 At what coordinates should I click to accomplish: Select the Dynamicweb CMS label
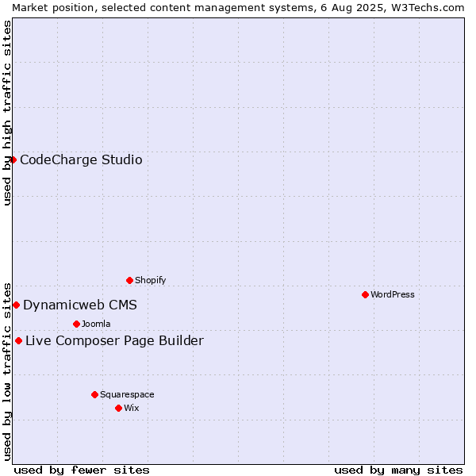point(80,305)
